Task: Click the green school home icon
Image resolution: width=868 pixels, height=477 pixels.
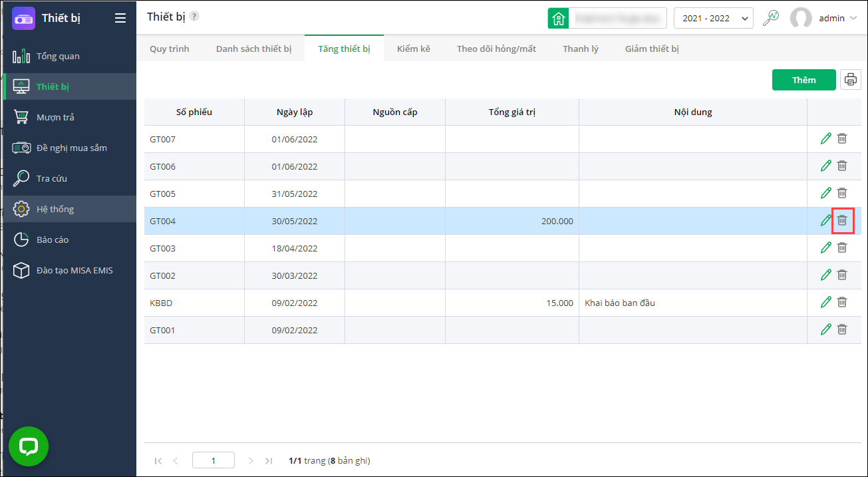Action: 558,18
